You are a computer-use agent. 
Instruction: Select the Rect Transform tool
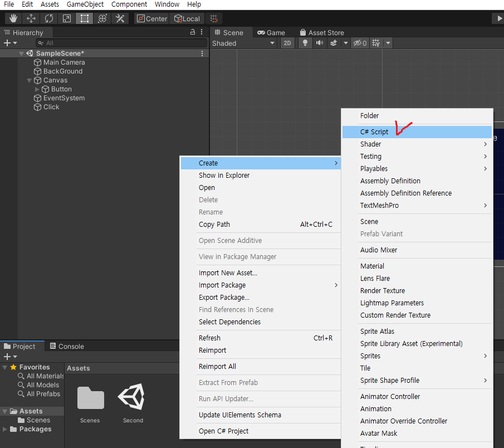pyautogui.click(x=84, y=18)
